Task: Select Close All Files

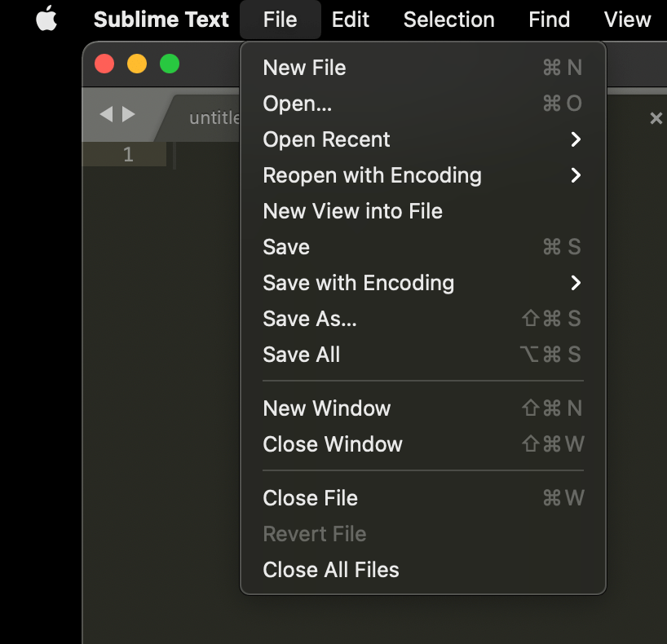Action: [x=330, y=570]
